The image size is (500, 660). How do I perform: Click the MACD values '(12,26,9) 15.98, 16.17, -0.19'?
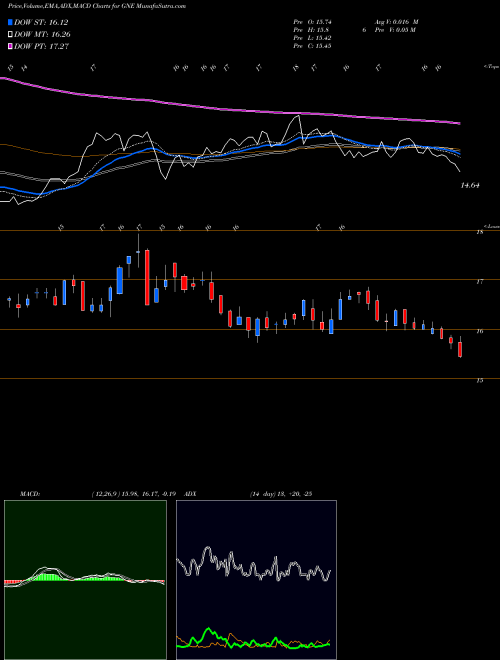click(136, 494)
